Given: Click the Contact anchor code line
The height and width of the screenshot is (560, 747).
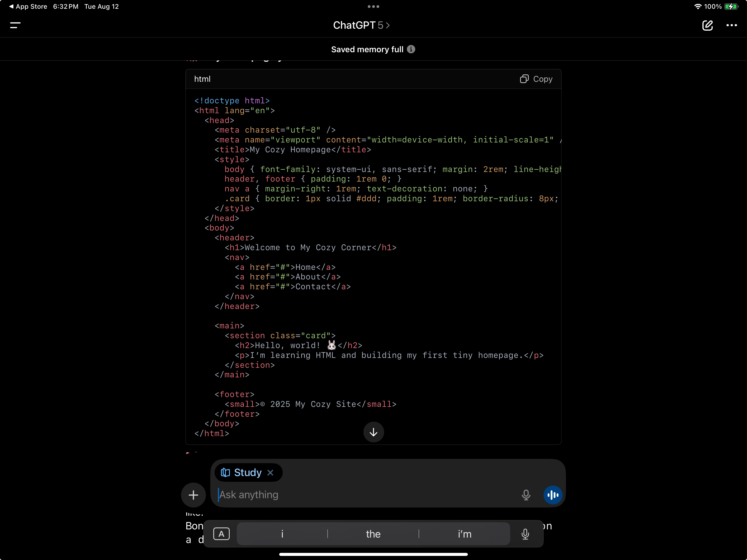Looking at the screenshot, I should (293, 287).
